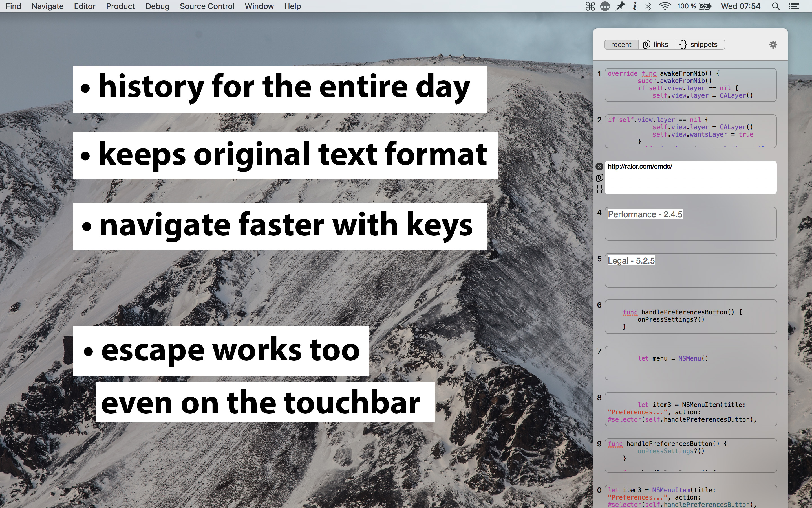Viewport: 812px width, 508px height.
Task: Open the clipboard manager command icon in menu bar
Action: click(590, 6)
